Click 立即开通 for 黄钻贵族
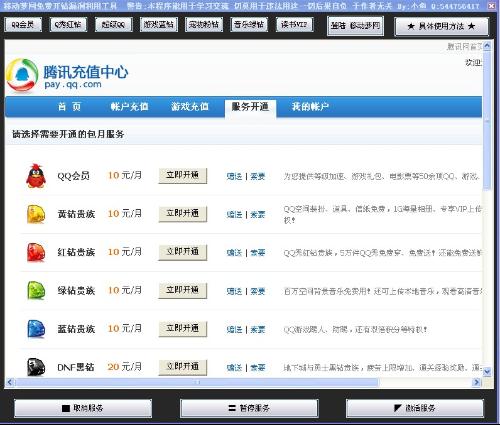The width and height of the screenshot is (500, 425). coord(183,214)
